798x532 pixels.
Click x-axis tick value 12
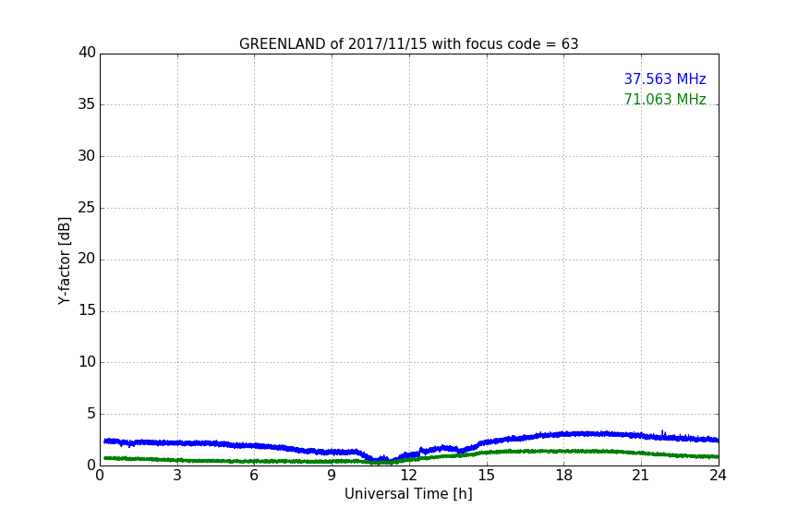(x=408, y=476)
